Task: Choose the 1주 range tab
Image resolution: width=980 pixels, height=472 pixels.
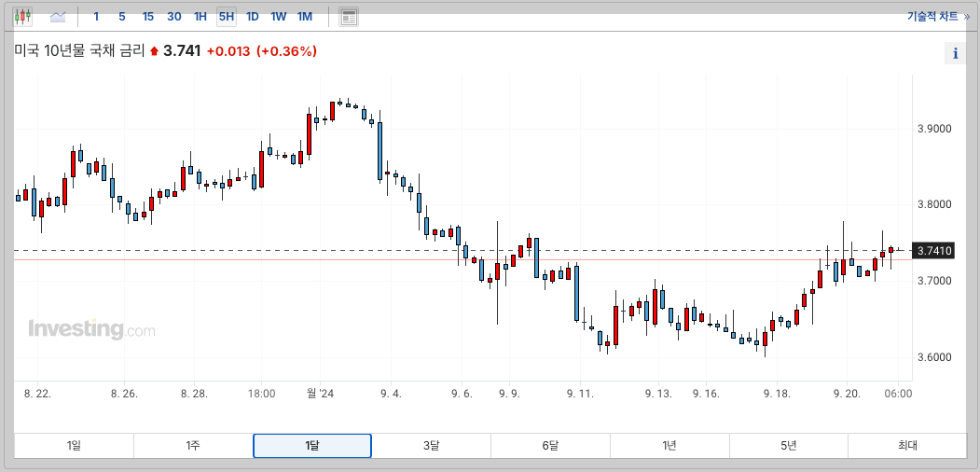Action: [x=192, y=446]
